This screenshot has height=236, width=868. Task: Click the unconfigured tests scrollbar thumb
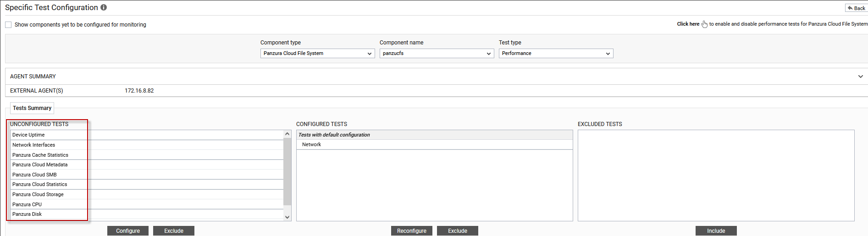[x=287, y=171]
